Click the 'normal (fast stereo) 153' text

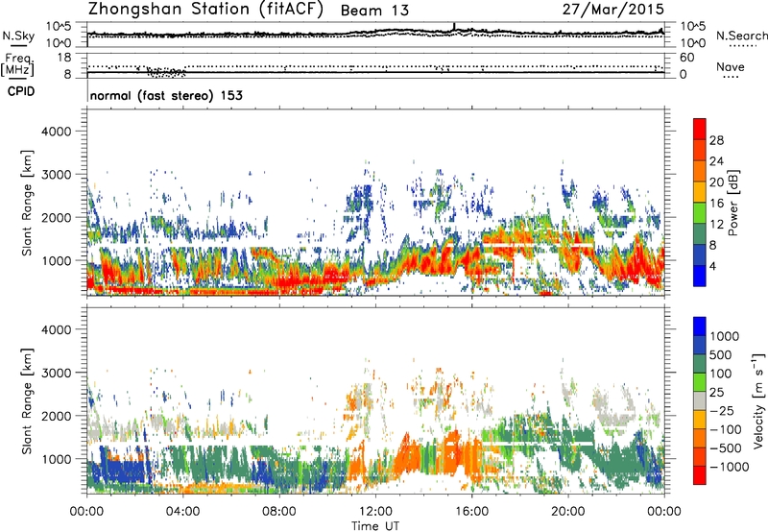click(x=166, y=95)
